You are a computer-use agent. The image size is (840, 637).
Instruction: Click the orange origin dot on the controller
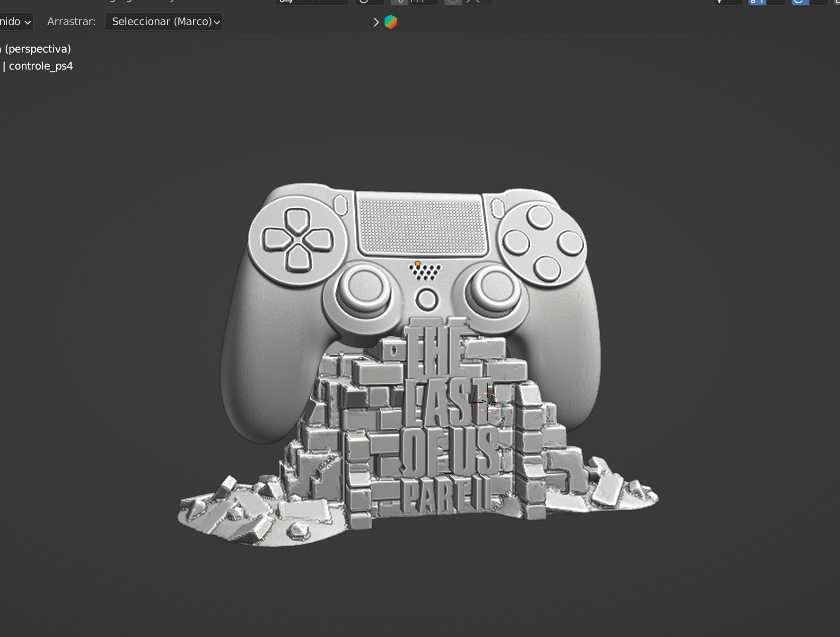point(418,264)
